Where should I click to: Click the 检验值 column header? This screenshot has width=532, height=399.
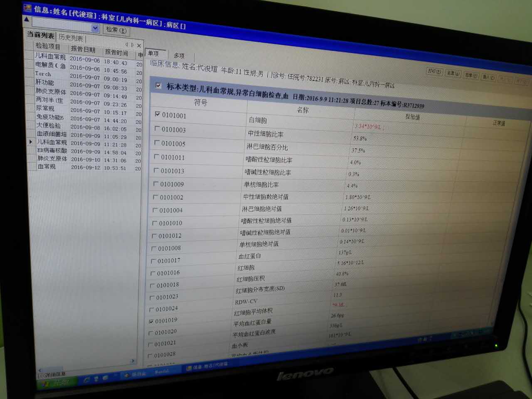(x=412, y=117)
